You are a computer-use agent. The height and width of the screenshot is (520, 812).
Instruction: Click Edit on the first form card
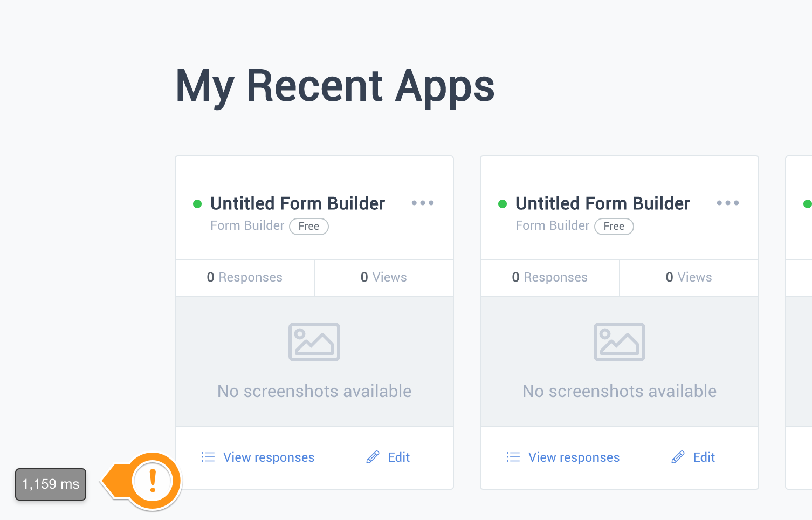coord(399,457)
